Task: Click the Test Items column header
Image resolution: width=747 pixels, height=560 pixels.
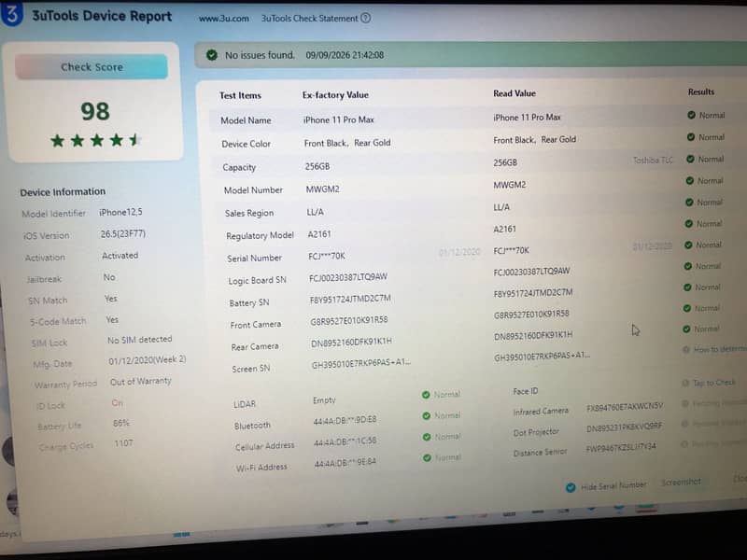Action: click(240, 95)
